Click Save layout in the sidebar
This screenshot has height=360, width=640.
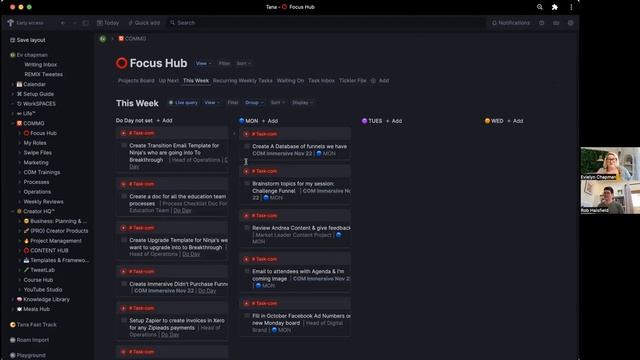click(28, 40)
